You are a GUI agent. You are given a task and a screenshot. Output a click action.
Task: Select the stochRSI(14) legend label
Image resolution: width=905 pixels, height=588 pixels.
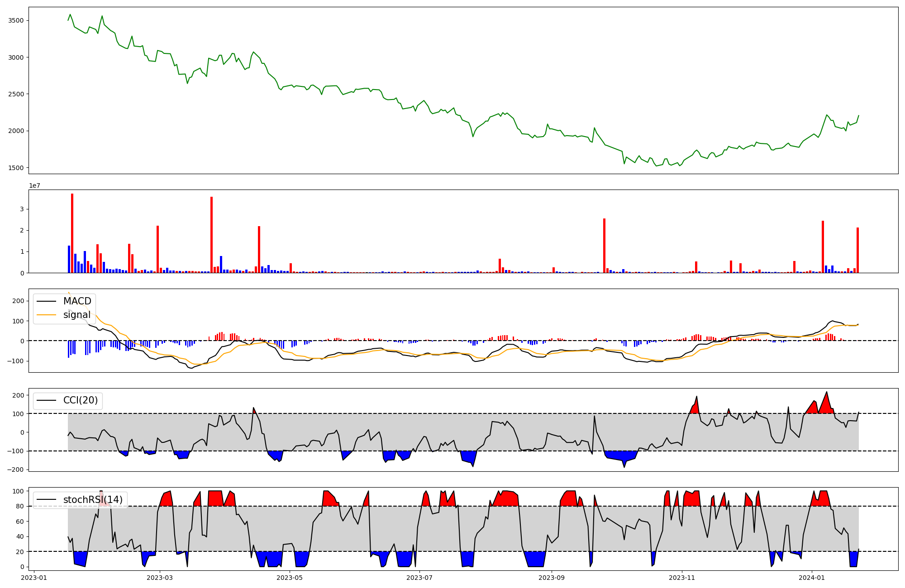[93, 500]
